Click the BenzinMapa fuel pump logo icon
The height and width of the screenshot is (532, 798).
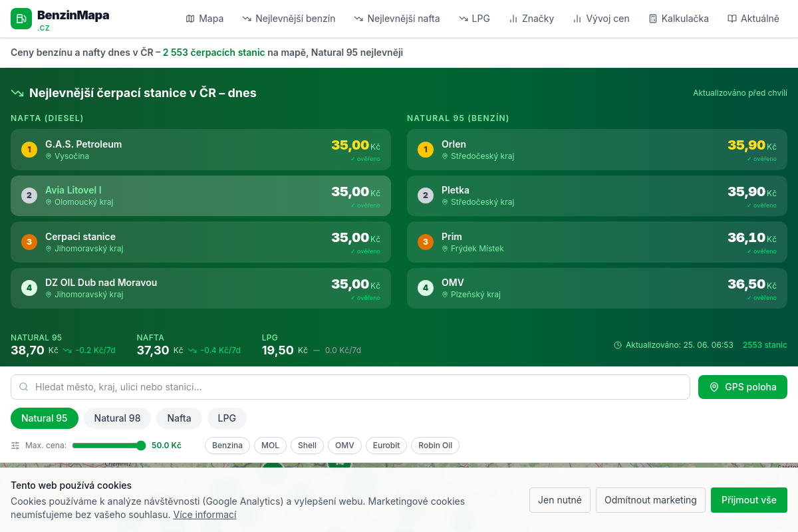coord(21,19)
